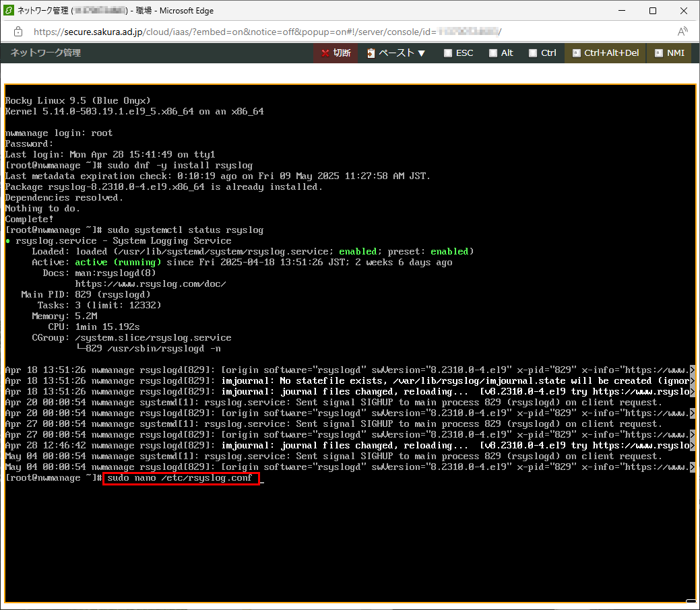Image resolution: width=700 pixels, height=610 pixels.
Task: Open the ペースト paste dropdown
Action: pos(396,53)
